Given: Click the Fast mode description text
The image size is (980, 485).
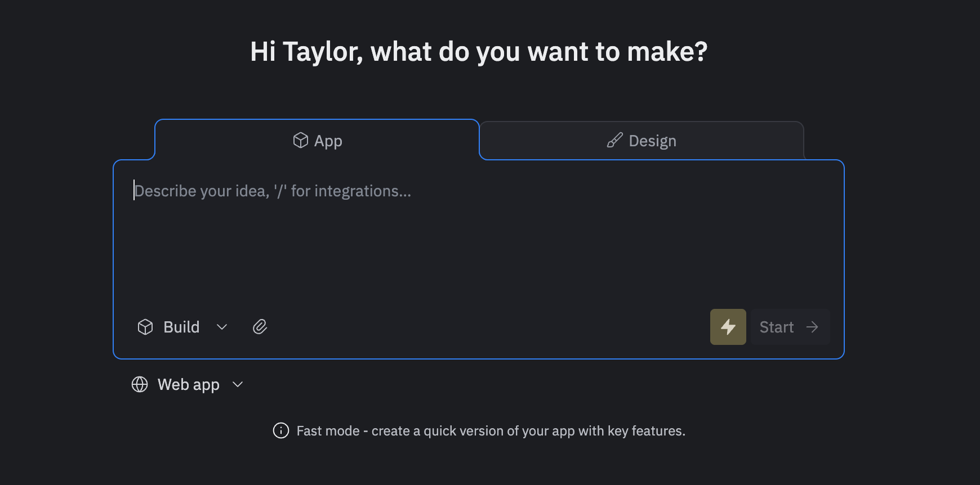Looking at the screenshot, I should (491, 431).
